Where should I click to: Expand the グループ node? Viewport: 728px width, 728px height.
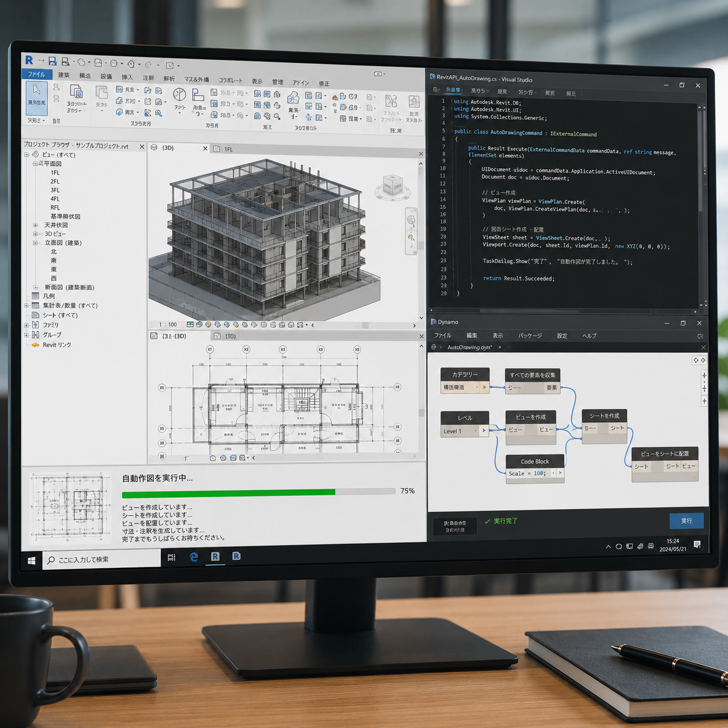27,335
